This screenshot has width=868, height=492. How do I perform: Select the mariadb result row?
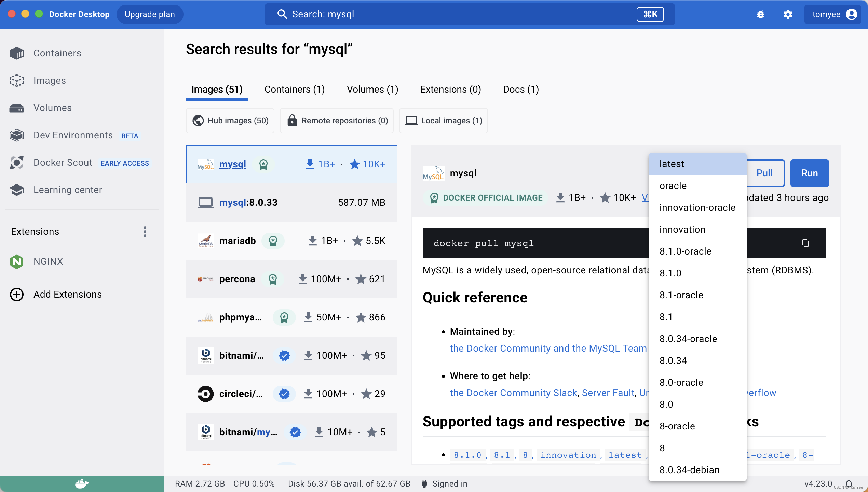pyautogui.click(x=291, y=241)
